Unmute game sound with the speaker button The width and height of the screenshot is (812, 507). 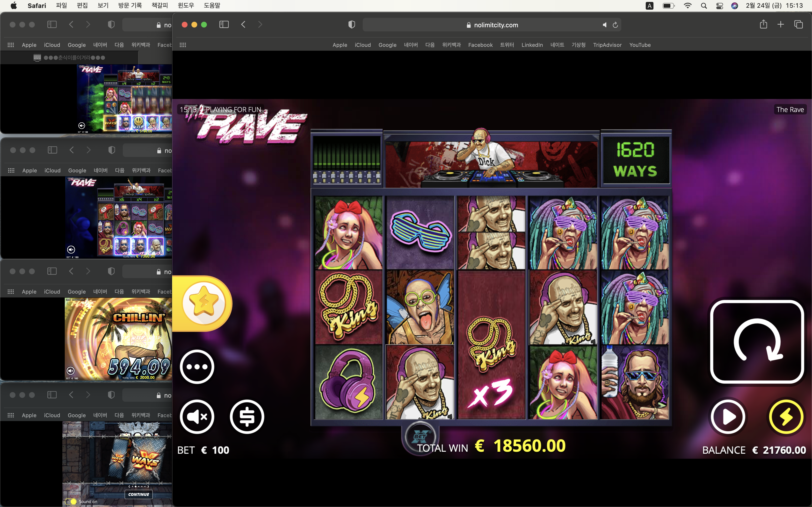pyautogui.click(x=197, y=417)
